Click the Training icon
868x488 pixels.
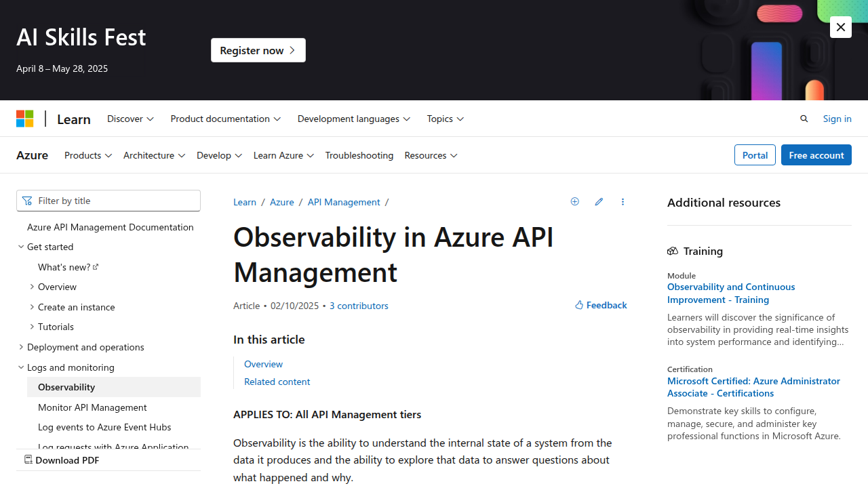pyautogui.click(x=673, y=251)
